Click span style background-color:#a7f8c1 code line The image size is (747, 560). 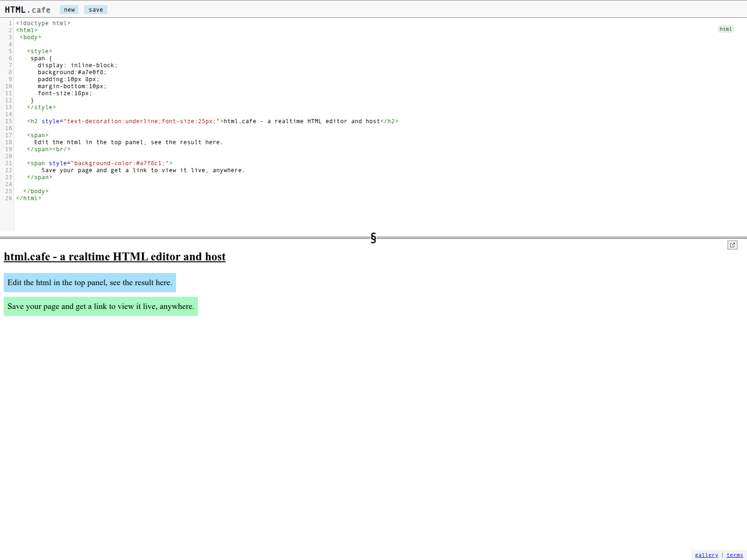99,163
